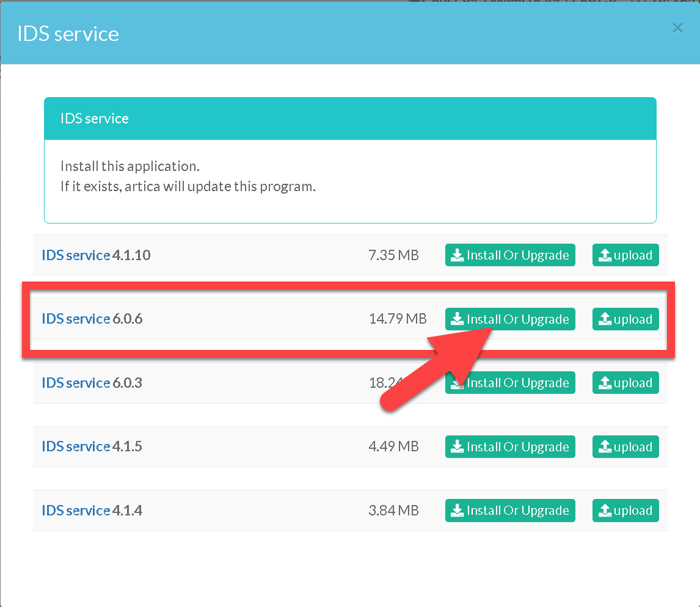Click download icon for IDS service 6.0.3
The width and height of the screenshot is (700, 607).
[x=457, y=383]
